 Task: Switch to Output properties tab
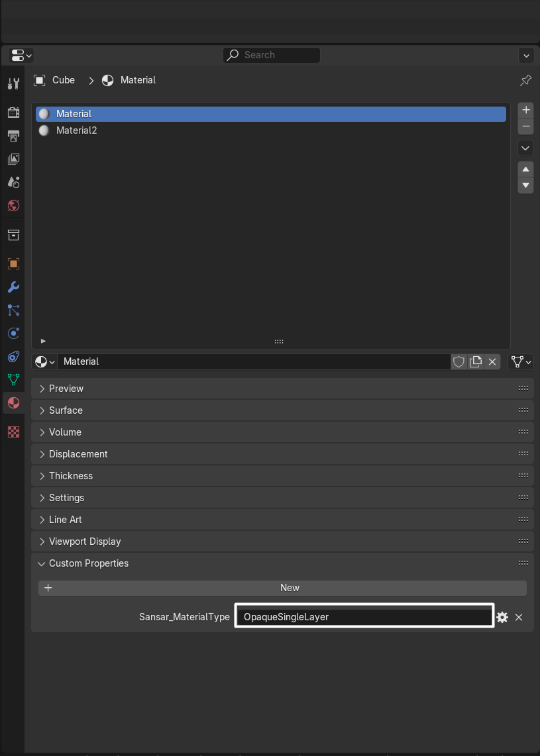click(13, 136)
